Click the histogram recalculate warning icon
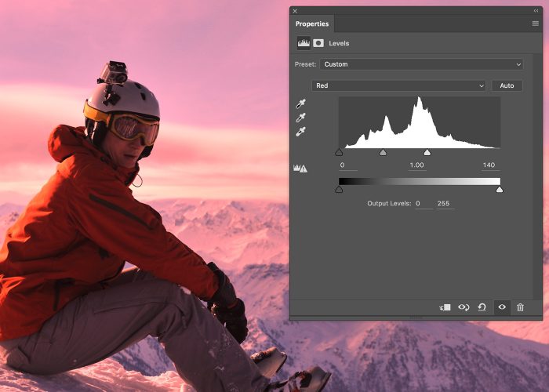 tap(300, 168)
